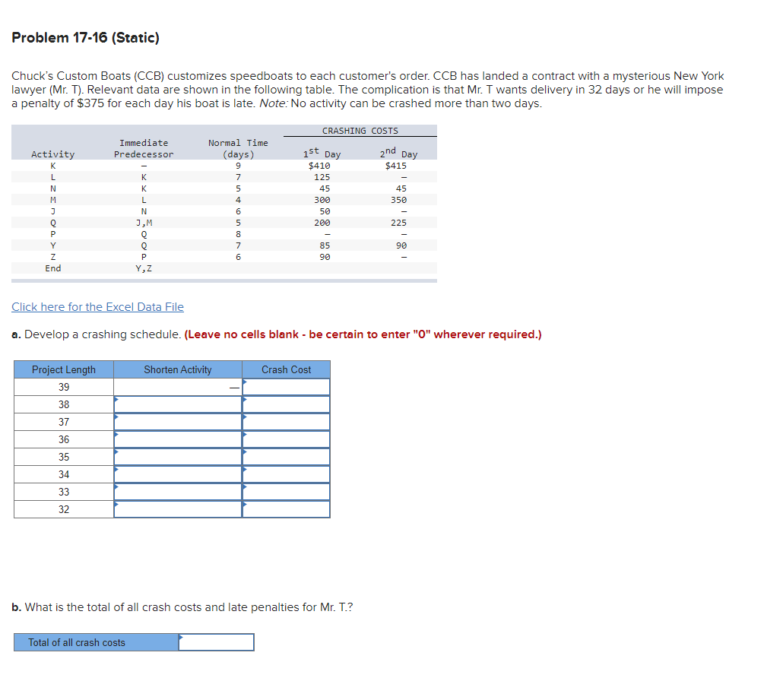Viewport: 783px width, 700px height.
Task: Click the 125 first-day cost for activity L
Action: 322,177
